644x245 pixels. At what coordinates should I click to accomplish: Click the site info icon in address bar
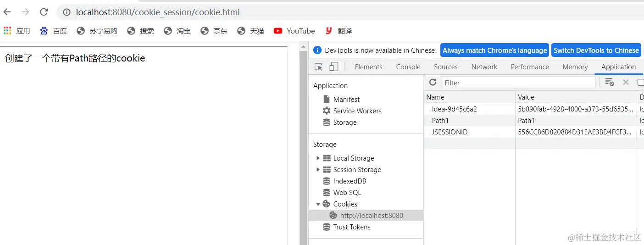click(x=67, y=12)
